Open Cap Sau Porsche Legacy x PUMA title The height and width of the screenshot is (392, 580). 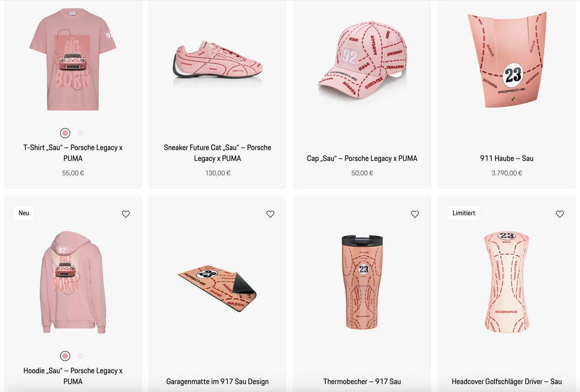pyautogui.click(x=362, y=158)
